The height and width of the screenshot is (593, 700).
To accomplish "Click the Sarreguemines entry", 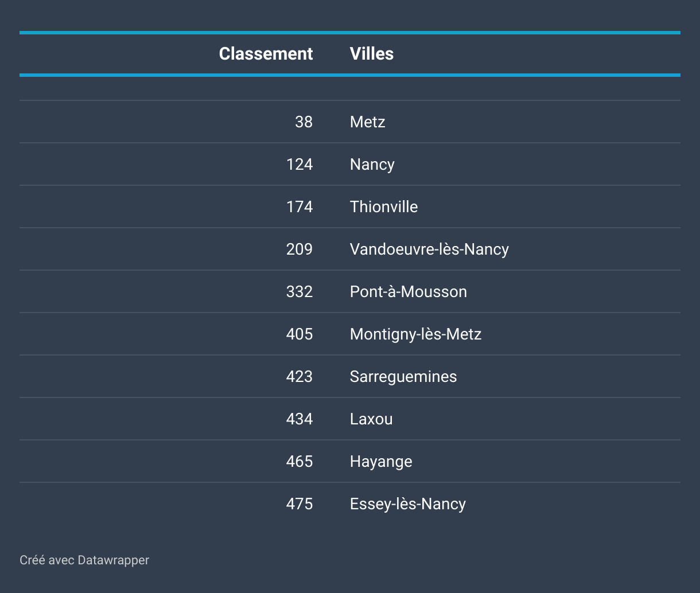I will pyautogui.click(x=403, y=377).
